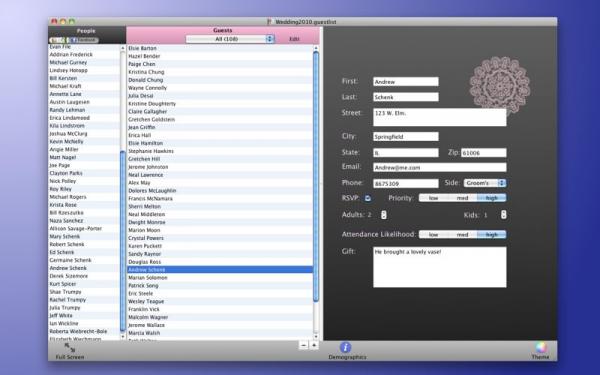Click the Edit button in Guests header
This screenshot has height=375, width=600.
(294, 39)
